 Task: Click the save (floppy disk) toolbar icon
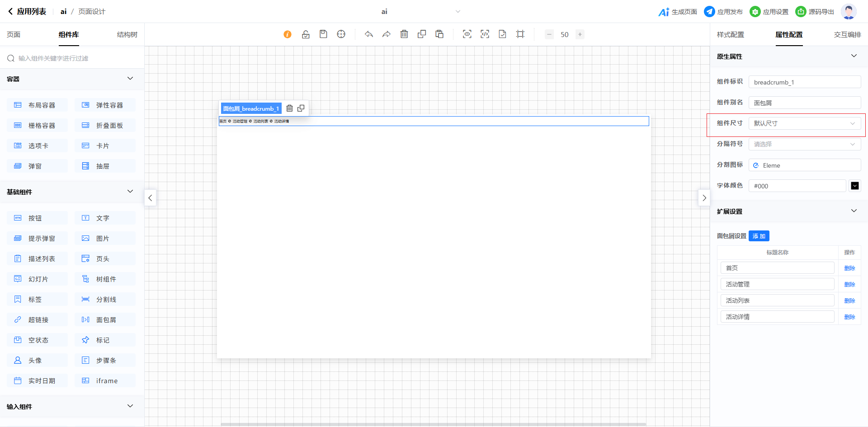point(323,34)
